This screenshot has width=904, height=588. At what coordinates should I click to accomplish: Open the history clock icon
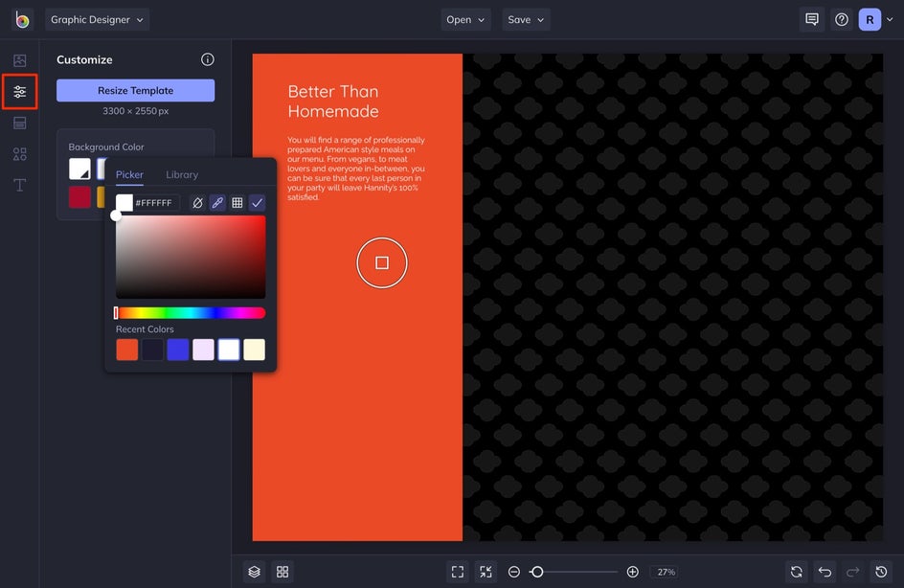pos(881,572)
